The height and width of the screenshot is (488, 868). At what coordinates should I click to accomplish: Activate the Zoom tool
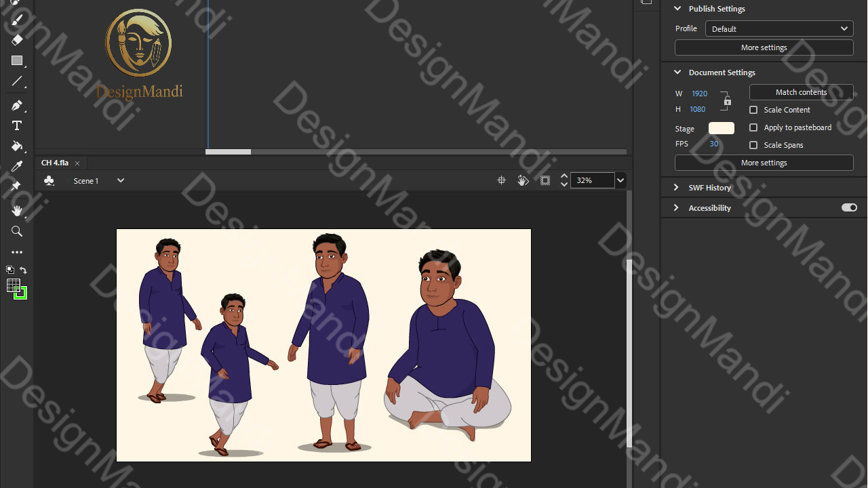[17, 231]
